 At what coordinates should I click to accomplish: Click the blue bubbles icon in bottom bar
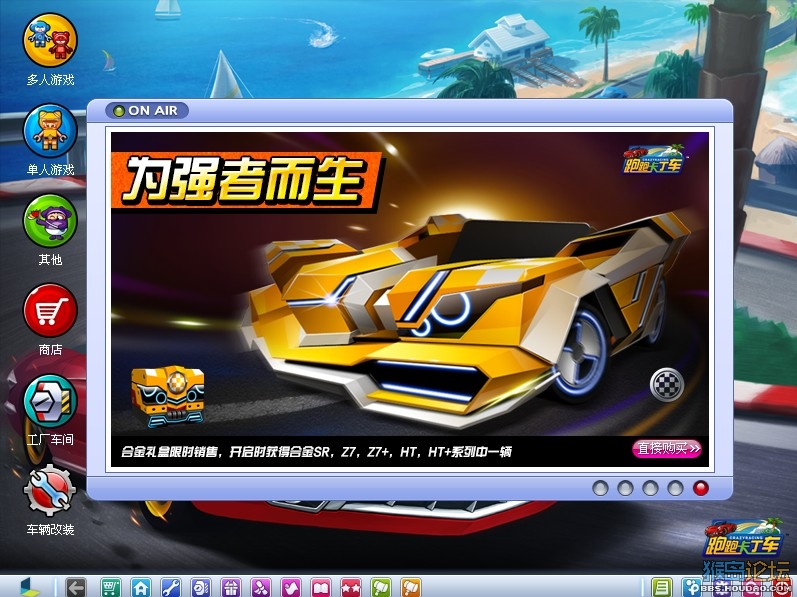coord(691,587)
